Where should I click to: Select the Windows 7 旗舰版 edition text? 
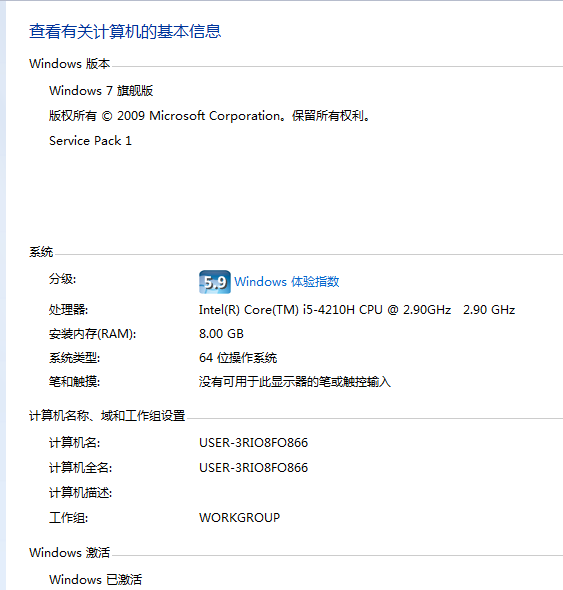(x=101, y=91)
